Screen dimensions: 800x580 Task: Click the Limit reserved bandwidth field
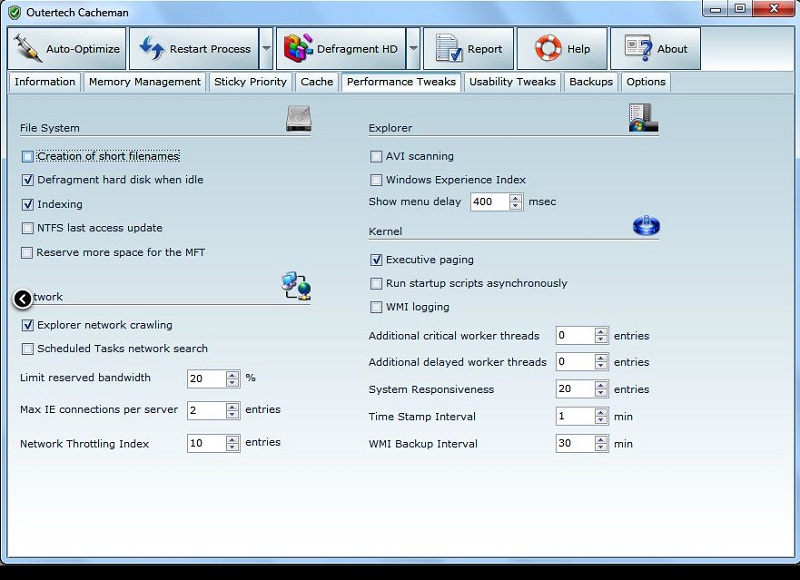tap(206, 379)
